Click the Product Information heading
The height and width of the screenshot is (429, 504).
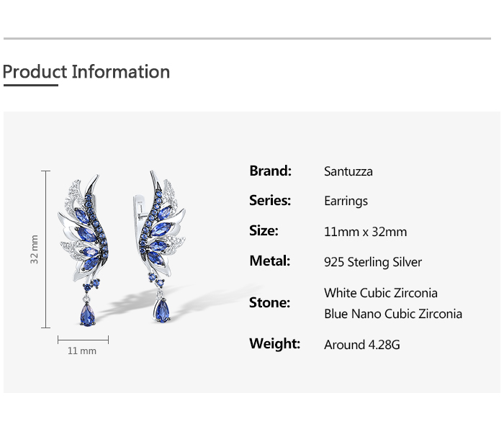coord(86,72)
